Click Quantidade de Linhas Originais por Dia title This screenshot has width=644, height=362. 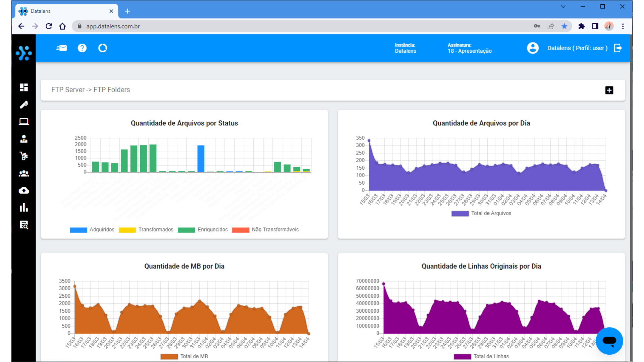click(481, 266)
